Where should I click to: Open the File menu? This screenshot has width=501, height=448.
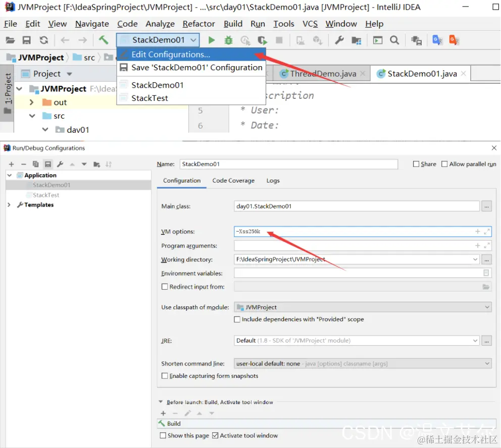coord(11,24)
